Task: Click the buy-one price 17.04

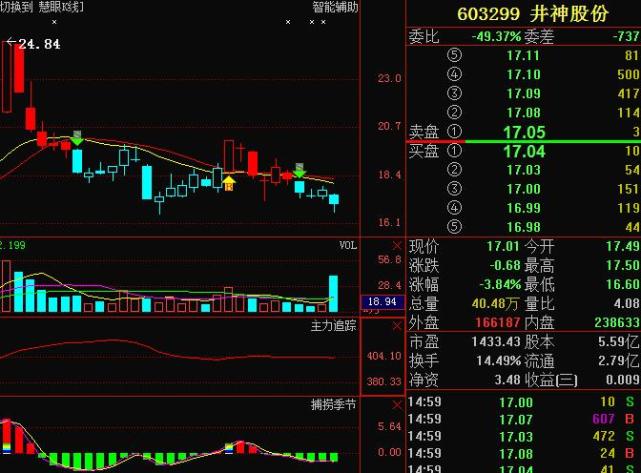Action: click(523, 151)
